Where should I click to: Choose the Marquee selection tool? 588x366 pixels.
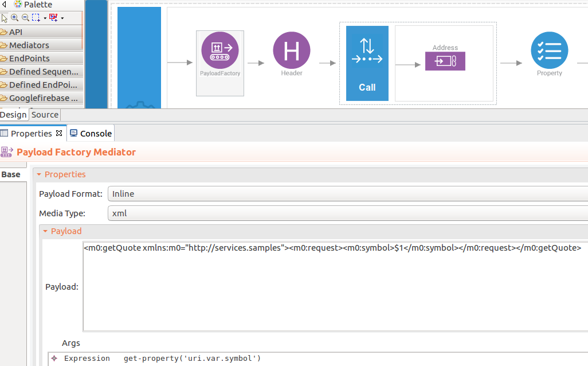36,18
